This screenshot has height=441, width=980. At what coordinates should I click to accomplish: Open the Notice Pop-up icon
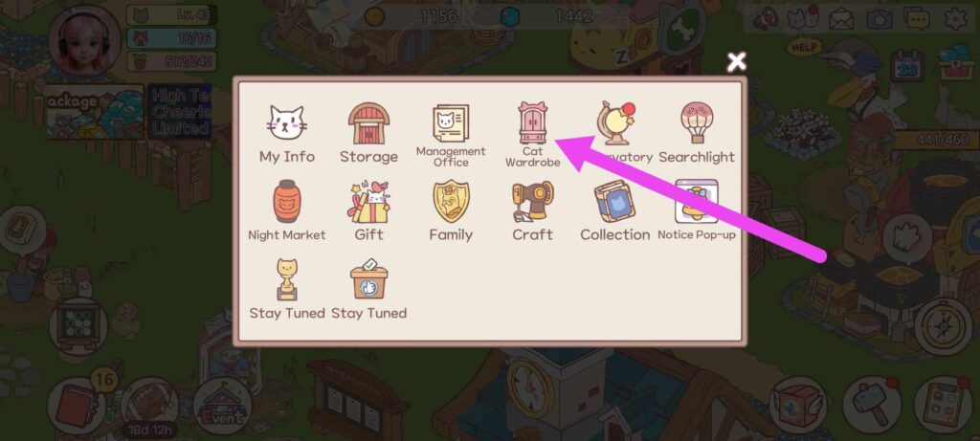[x=697, y=201]
